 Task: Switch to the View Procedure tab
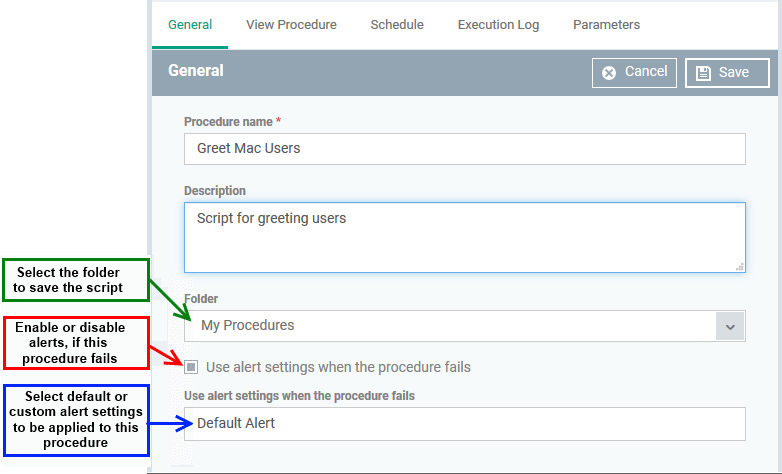291,25
